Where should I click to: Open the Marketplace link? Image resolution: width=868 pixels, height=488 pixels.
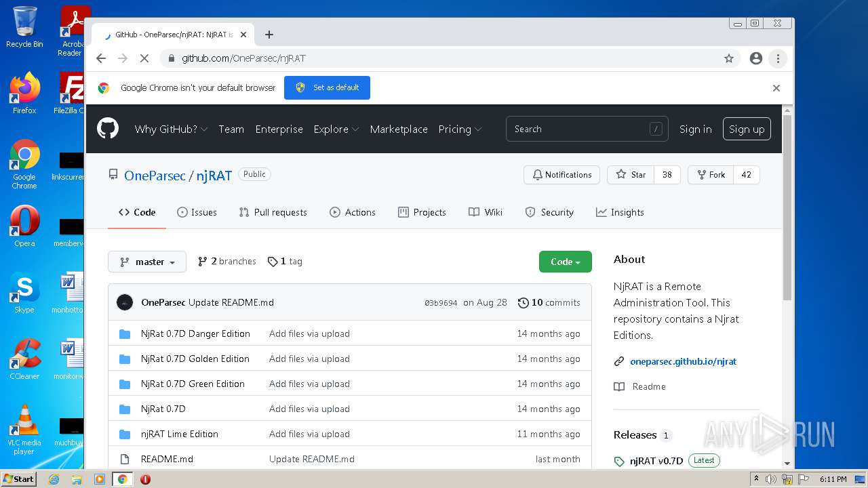[399, 129]
